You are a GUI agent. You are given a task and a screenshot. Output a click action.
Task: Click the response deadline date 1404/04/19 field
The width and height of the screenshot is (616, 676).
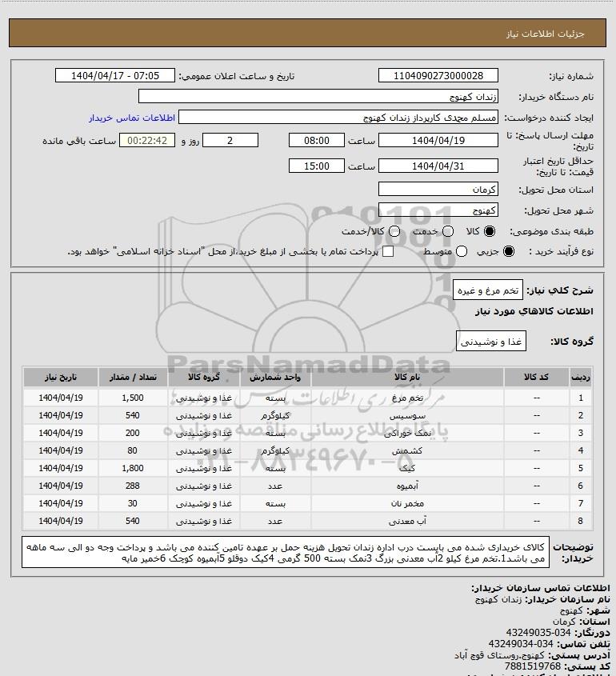438,140
